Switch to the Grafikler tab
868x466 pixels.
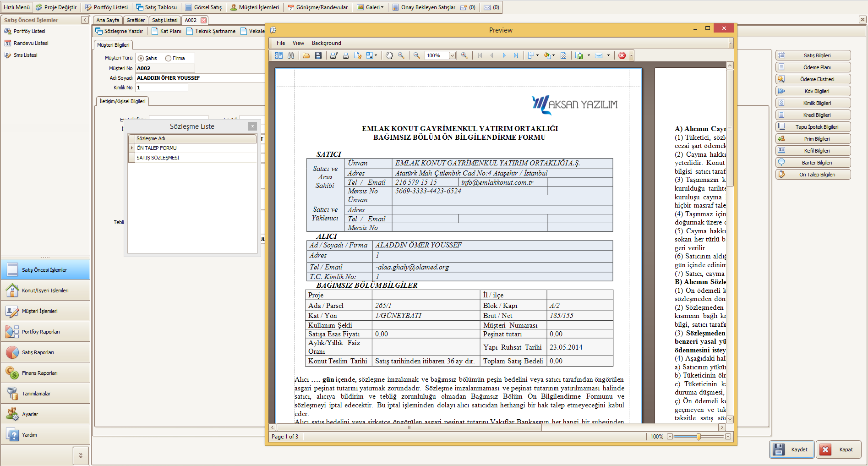[136, 20]
